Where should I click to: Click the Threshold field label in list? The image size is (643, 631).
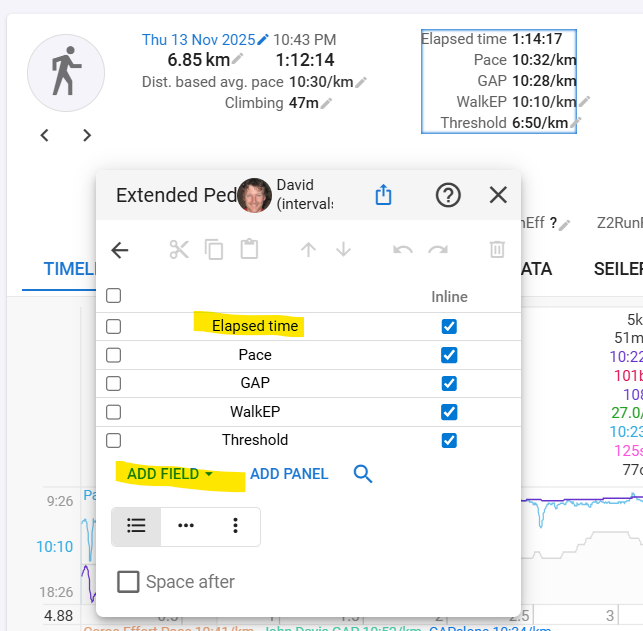255,440
